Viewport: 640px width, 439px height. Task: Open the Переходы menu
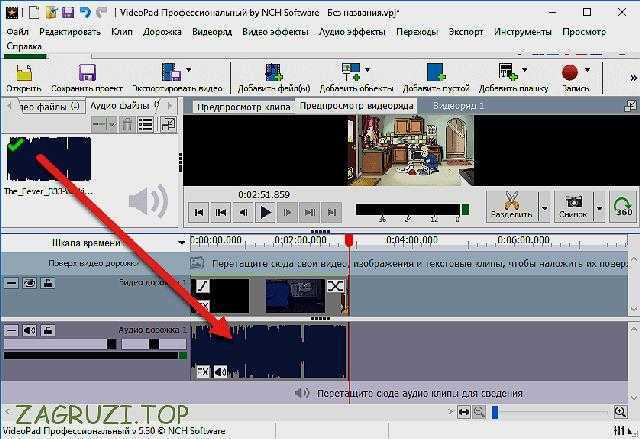[417, 32]
